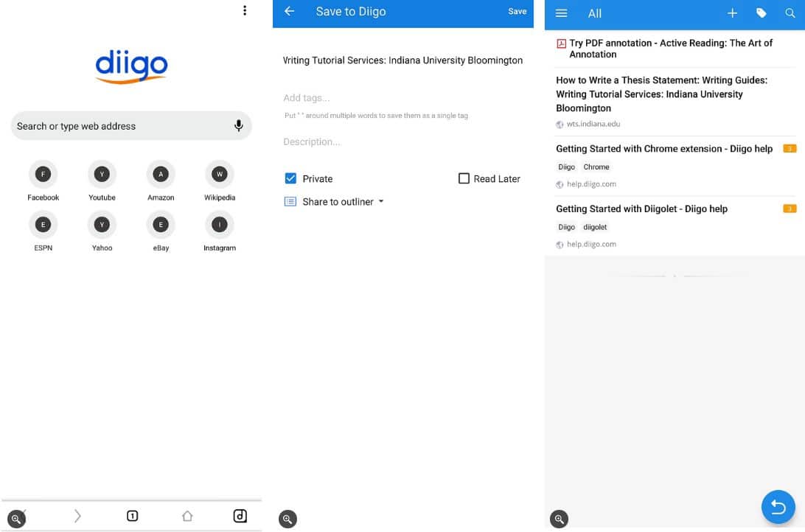Image resolution: width=805 pixels, height=532 pixels.
Task: Open the Wikipedia shortcut icon
Action: (219, 175)
